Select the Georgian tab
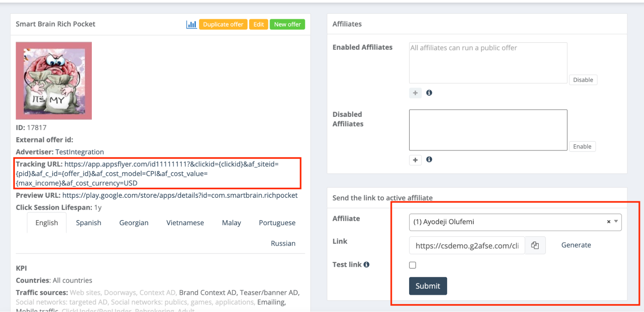 [x=134, y=223]
